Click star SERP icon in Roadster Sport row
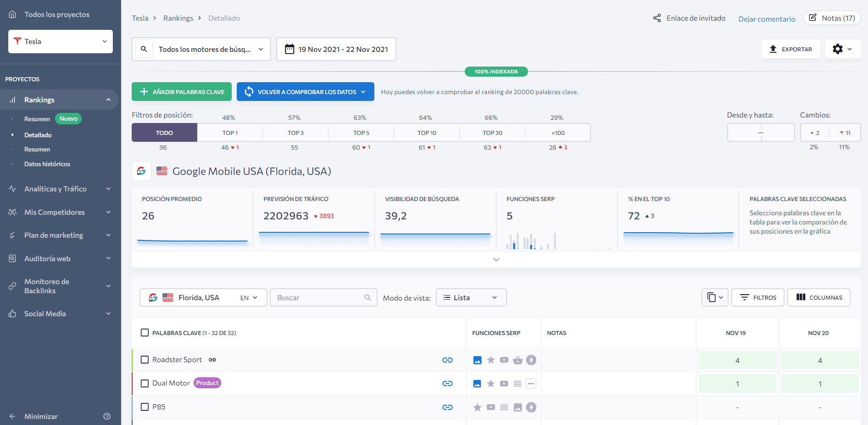Screen dimensions: 868x425 [491, 360]
